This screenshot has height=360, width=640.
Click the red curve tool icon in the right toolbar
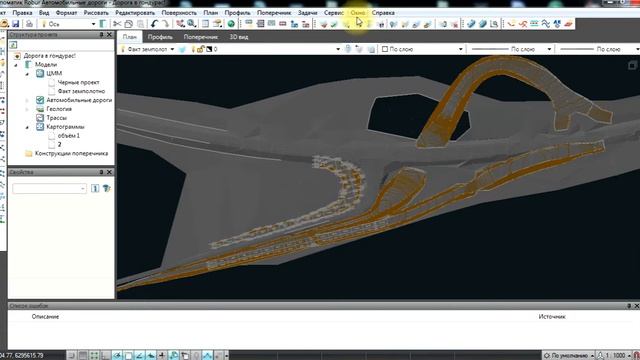click(x=523, y=24)
